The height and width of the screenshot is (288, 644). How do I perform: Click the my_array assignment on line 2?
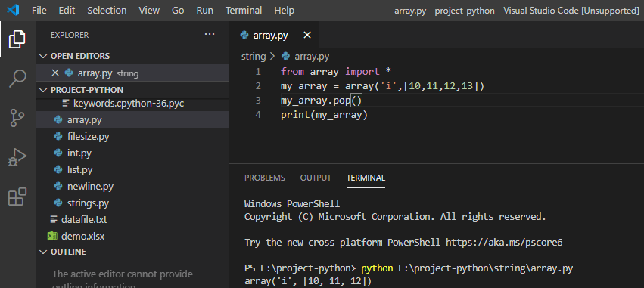pyautogui.click(x=383, y=86)
